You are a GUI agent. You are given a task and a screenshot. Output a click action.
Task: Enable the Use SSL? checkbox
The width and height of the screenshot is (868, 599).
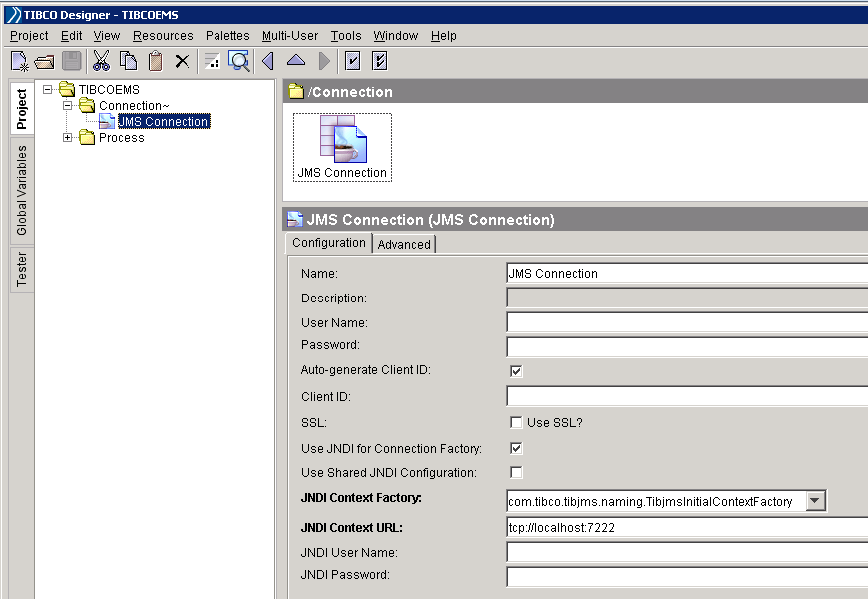[516, 422]
